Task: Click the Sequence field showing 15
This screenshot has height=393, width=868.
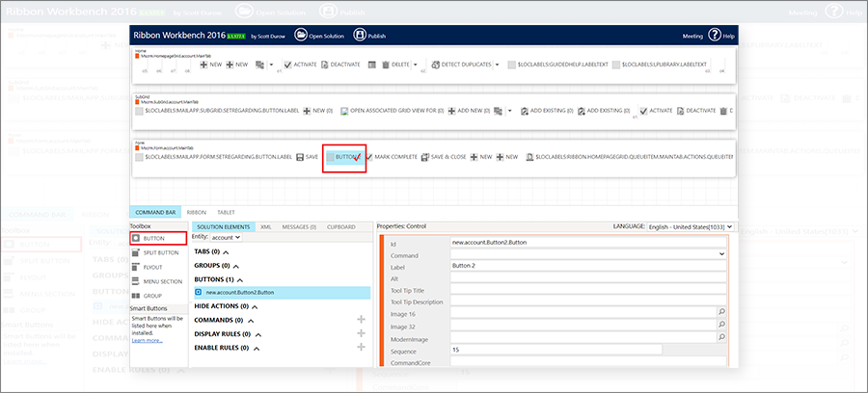Action: click(x=556, y=350)
